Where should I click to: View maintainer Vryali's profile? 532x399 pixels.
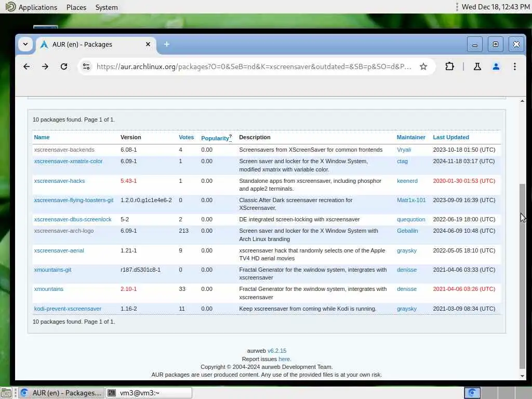click(x=404, y=150)
